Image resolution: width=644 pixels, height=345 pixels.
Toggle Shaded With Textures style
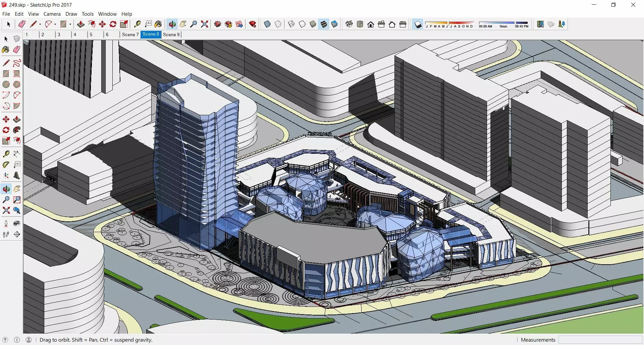[324, 24]
